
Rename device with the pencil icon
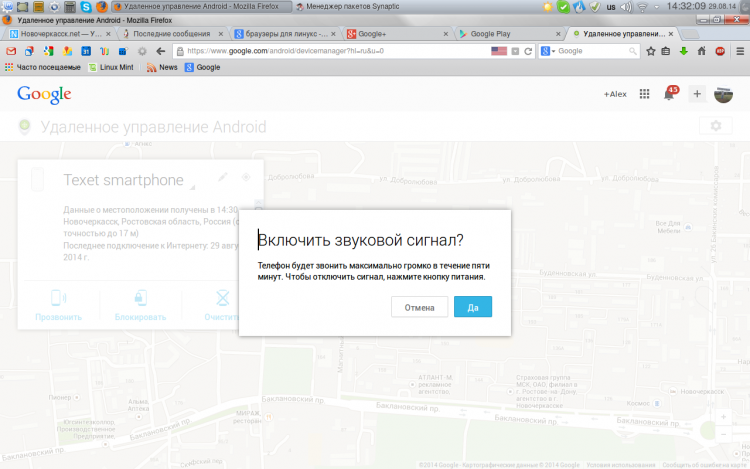[222, 177]
